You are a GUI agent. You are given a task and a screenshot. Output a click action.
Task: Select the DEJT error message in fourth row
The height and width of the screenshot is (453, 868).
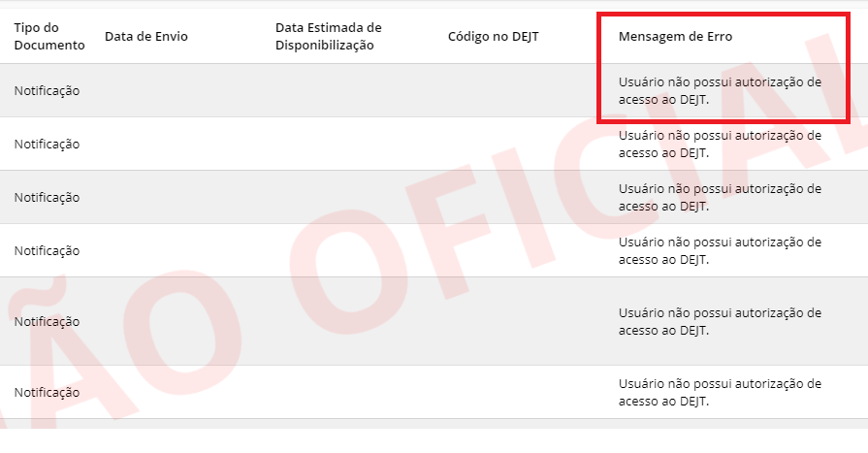[720, 251]
